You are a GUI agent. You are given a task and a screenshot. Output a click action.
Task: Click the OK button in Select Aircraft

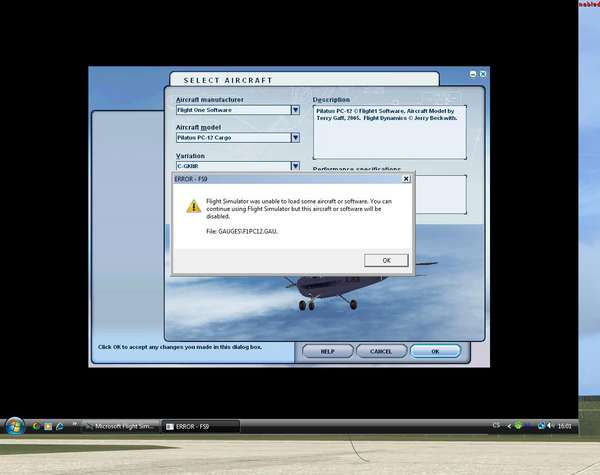point(435,351)
